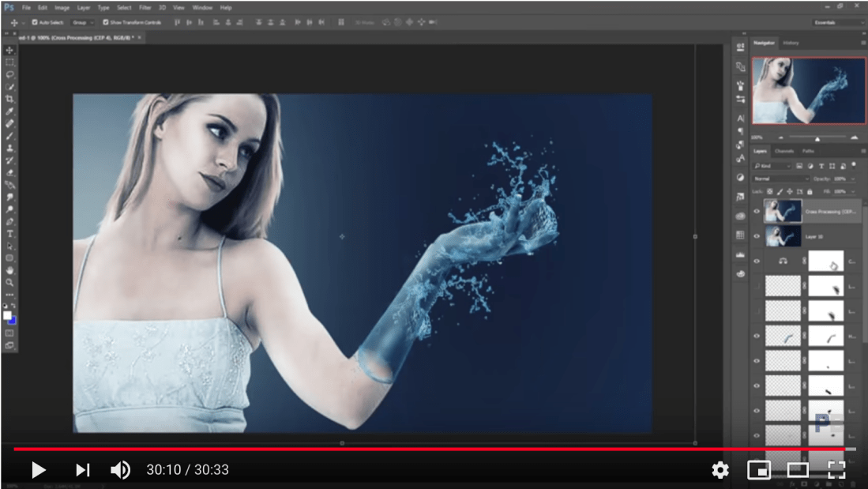Screen dimensions: 868x489
Task: Switch to the Channels tab
Action: [x=784, y=151]
